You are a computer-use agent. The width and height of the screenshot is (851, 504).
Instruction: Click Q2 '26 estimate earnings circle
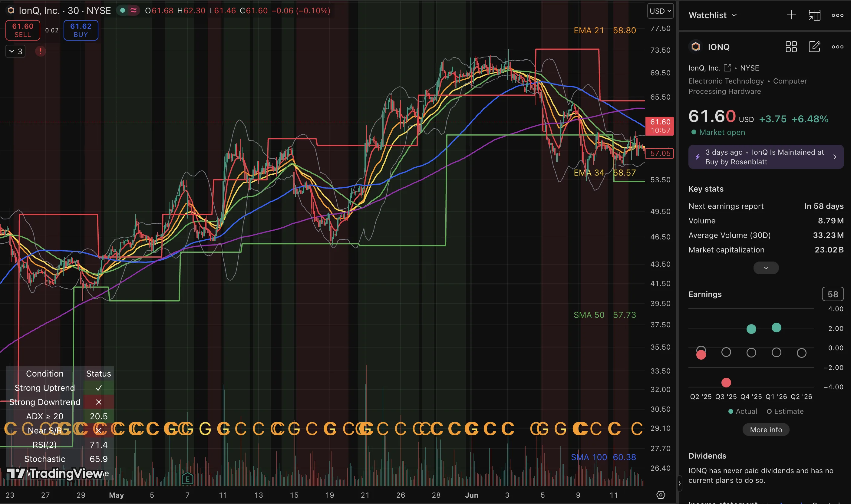[801, 353]
